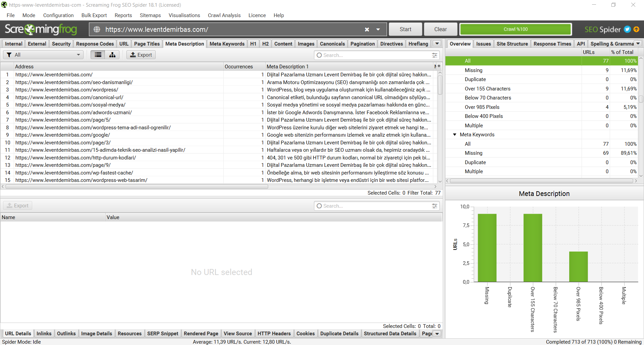This screenshot has width=644, height=345.
Task: Open the Response Times tab
Action: (x=552, y=44)
